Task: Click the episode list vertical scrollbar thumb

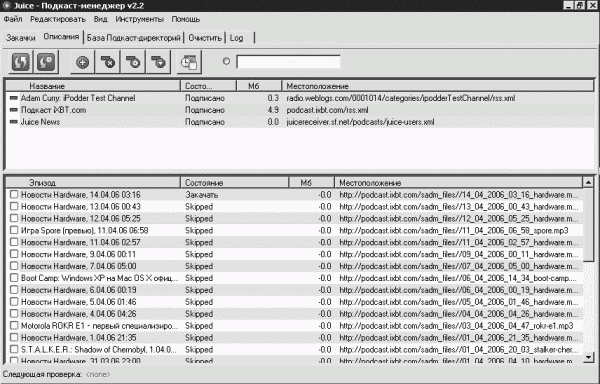Action: (x=589, y=225)
